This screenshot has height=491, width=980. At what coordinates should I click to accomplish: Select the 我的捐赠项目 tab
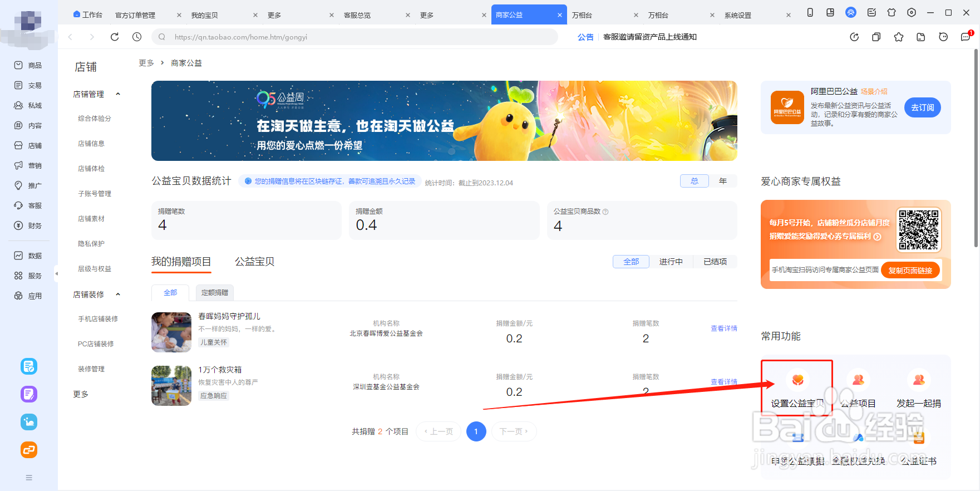[x=181, y=262]
